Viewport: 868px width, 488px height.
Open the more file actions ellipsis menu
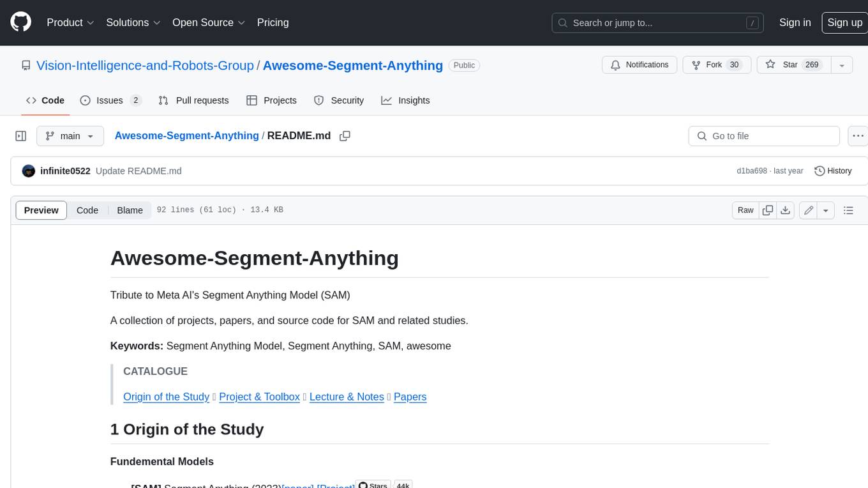click(858, 136)
